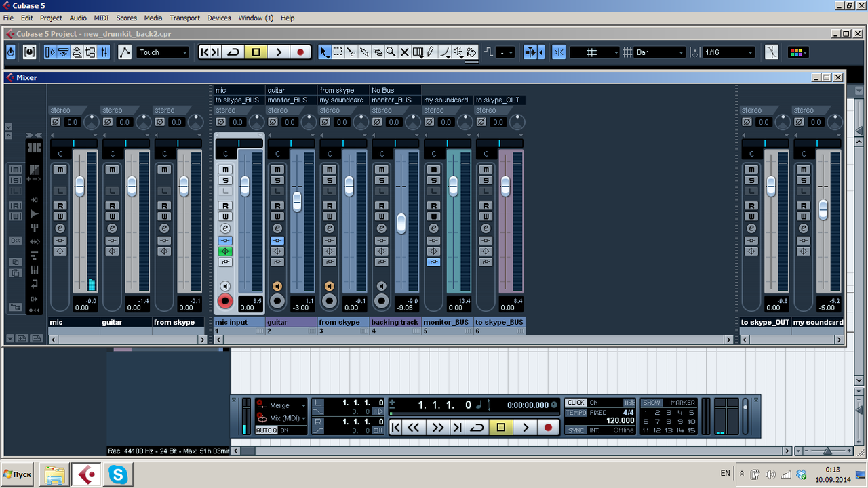
Task: Open the automation mode dropdown showing Touch
Action: (x=163, y=52)
